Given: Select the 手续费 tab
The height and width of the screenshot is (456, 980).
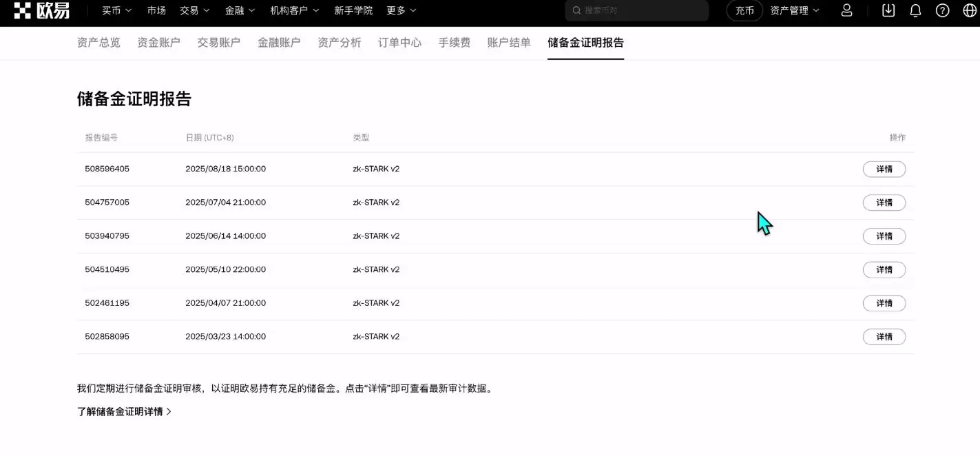Looking at the screenshot, I should pyautogui.click(x=454, y=42).
